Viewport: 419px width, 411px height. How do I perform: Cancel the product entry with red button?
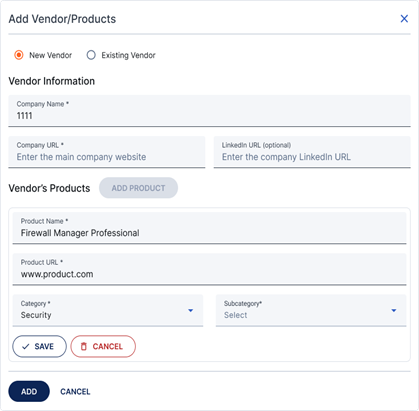tap(103, 346)
